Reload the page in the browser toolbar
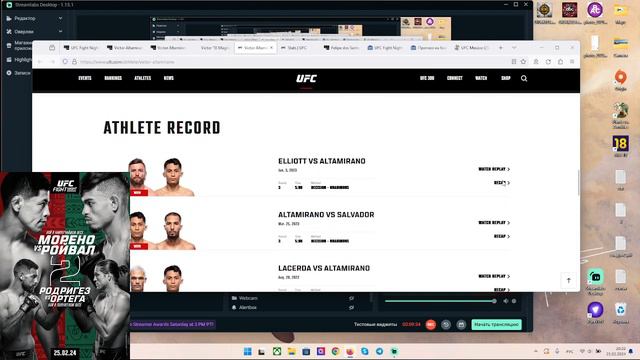The image size is (640, 360). [x=548, y=62]
